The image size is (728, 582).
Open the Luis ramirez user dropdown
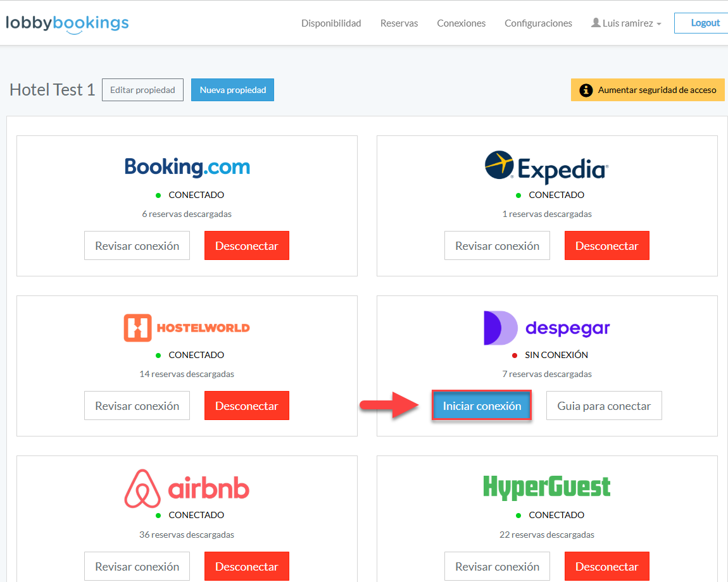(x=626, y=23)
